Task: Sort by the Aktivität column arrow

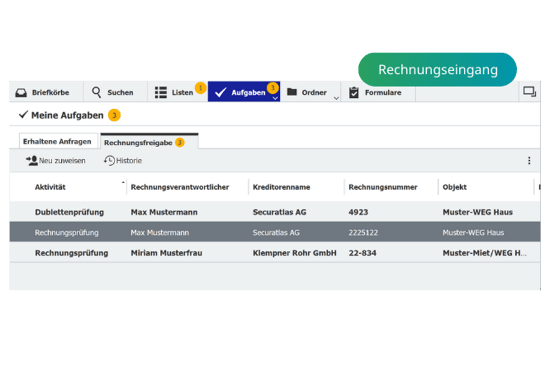Action: (x=123, y=182)
